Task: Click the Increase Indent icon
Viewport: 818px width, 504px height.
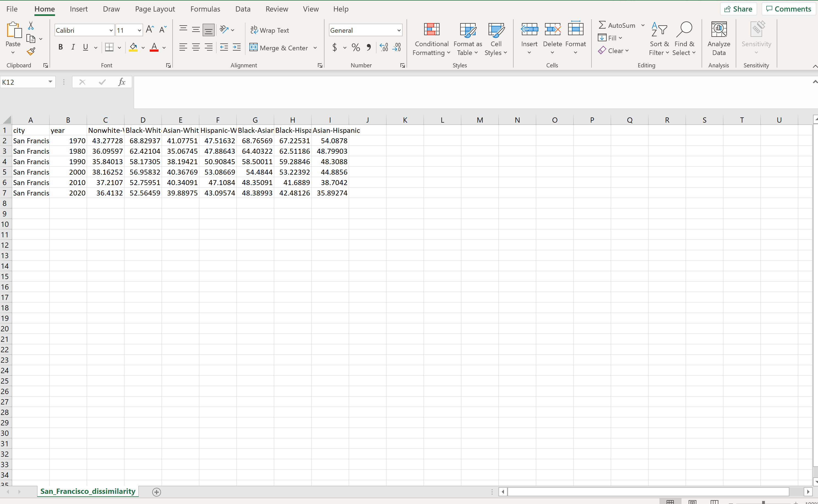Action: click(x=236, y=48)
